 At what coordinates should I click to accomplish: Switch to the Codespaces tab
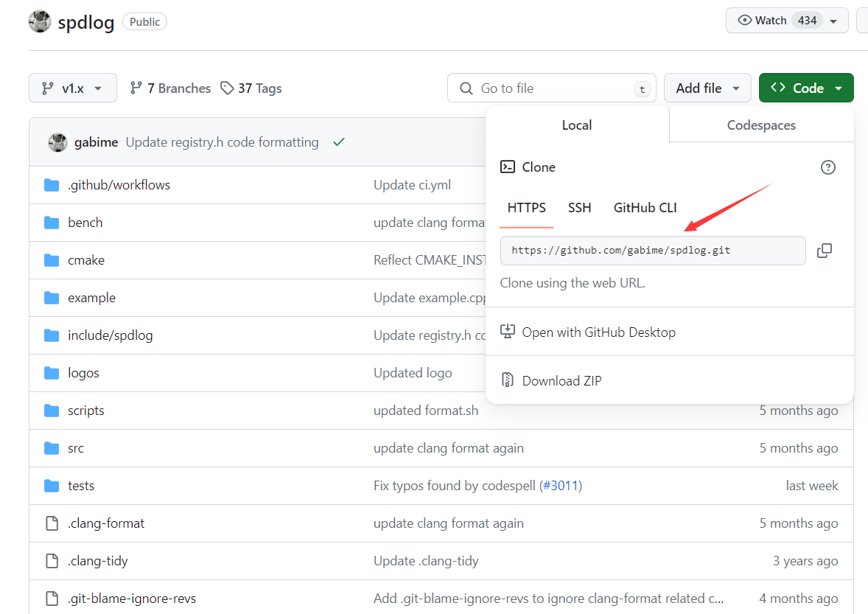coord(761,125)
